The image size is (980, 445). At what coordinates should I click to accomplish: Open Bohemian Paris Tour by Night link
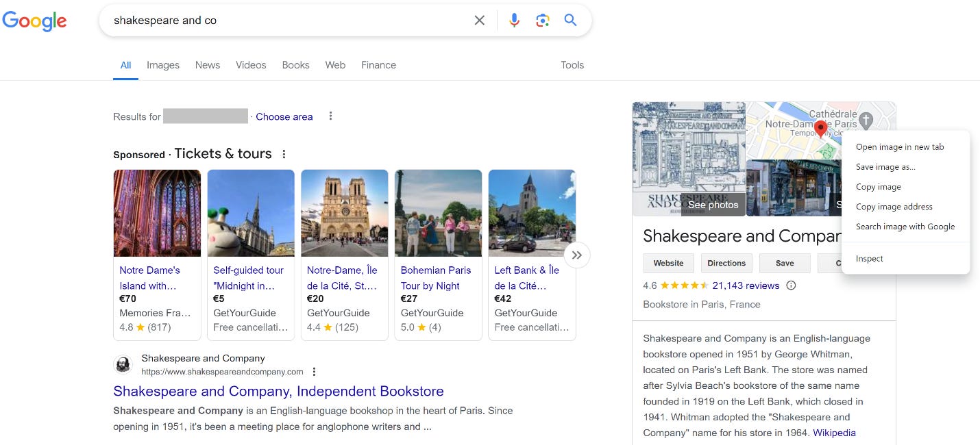(436, 278)
